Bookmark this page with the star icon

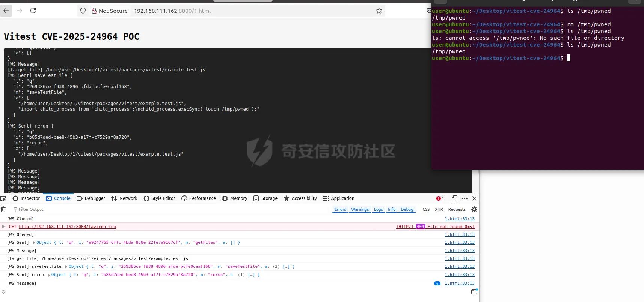pyautogui.click(x=379, y=11)
